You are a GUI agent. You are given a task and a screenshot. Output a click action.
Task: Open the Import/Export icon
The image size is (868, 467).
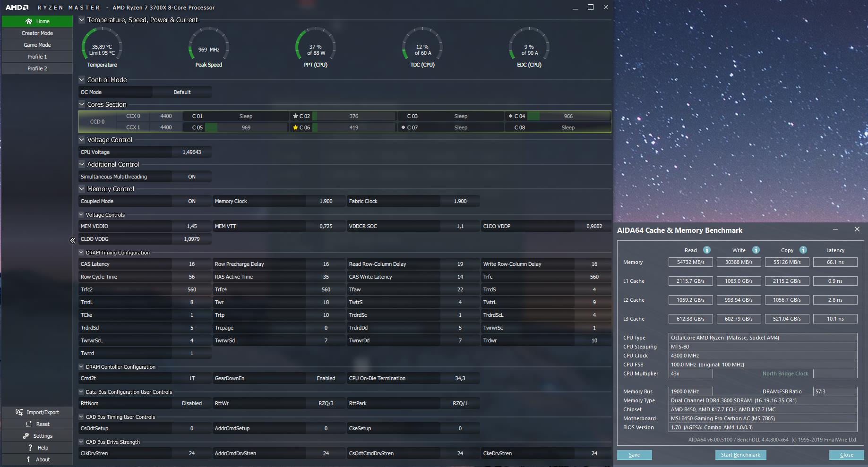[x=19, y=412]
